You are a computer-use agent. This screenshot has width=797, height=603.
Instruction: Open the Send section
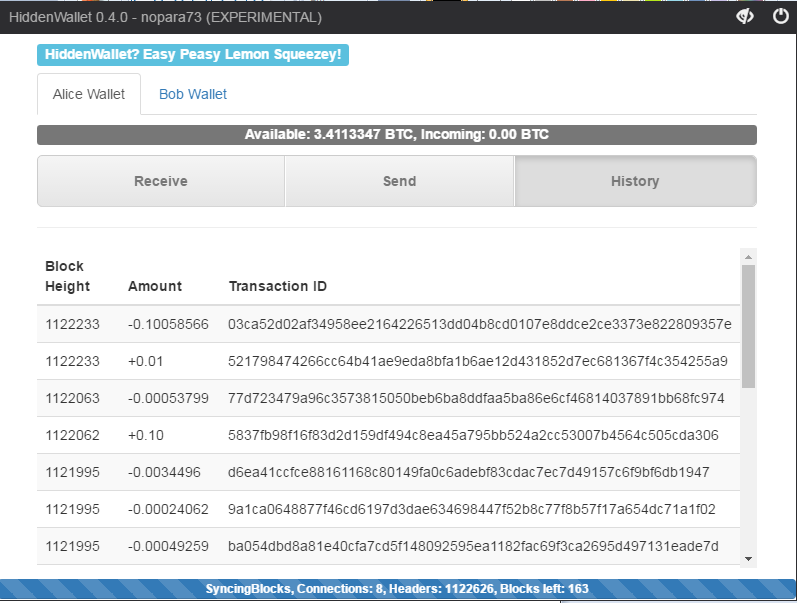point(400,181)
